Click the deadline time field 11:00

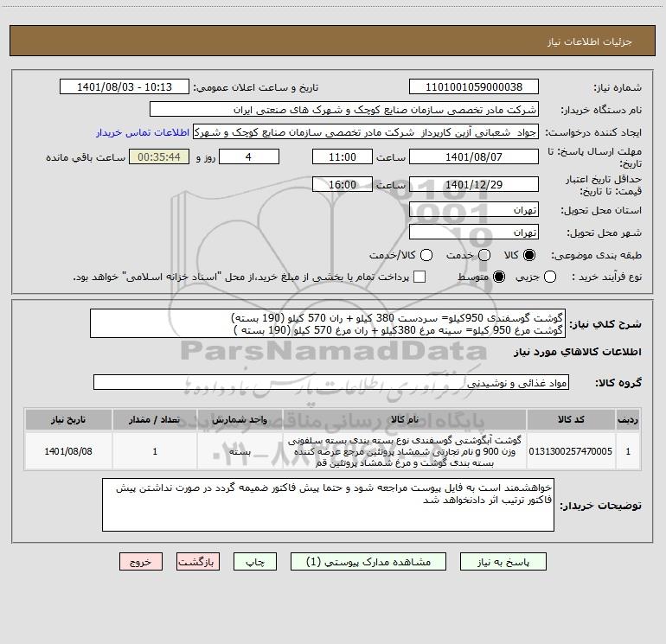pos(343,156)
